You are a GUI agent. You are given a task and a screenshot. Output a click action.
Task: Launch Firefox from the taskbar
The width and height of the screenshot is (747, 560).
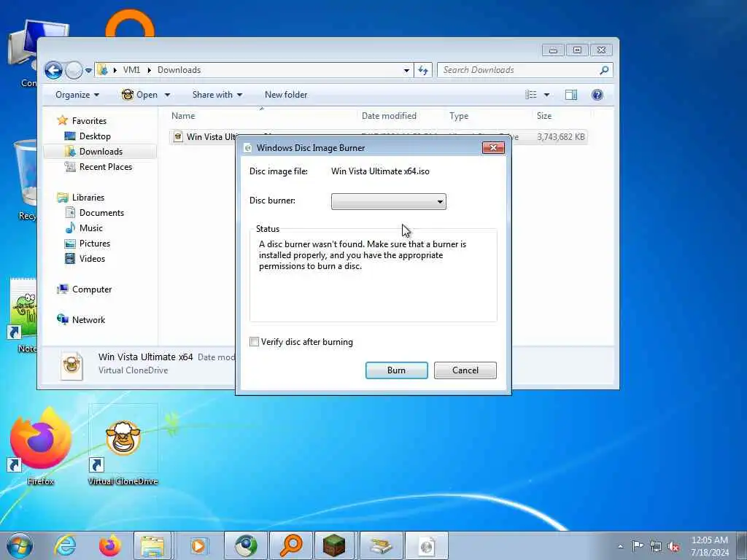(109, 545)
